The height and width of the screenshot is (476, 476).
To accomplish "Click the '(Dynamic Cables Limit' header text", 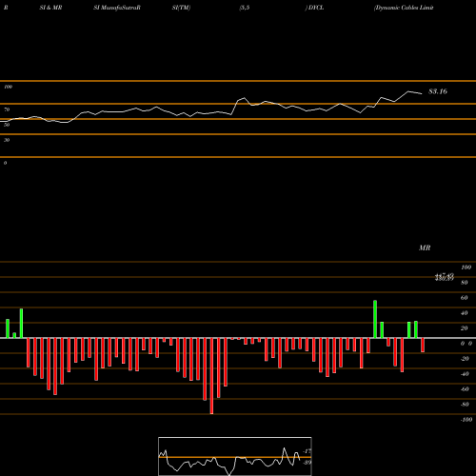I will coord(404,8).
